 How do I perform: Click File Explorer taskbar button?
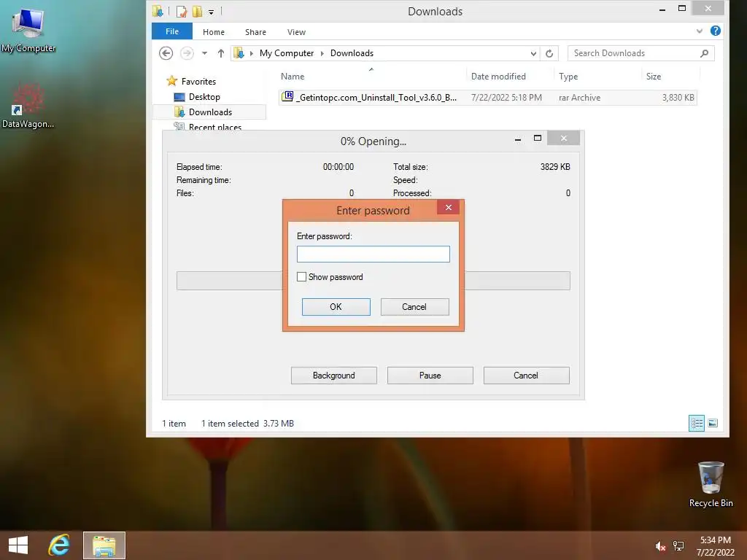104,545
